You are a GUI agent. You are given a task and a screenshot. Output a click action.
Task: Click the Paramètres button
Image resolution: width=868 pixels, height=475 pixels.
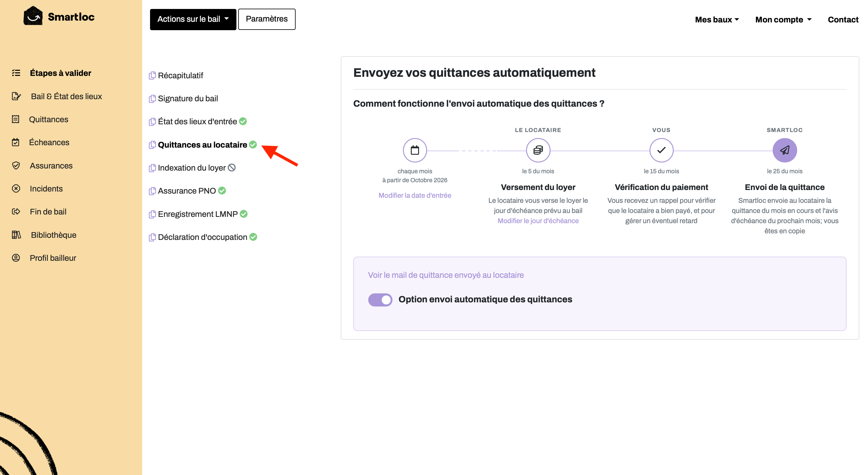tap(267, 19)
